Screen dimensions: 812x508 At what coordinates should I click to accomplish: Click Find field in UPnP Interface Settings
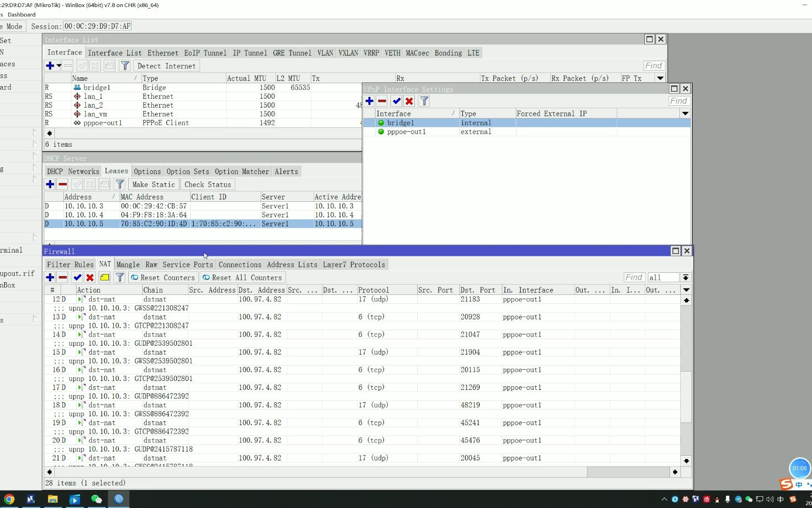pos(679,101)
